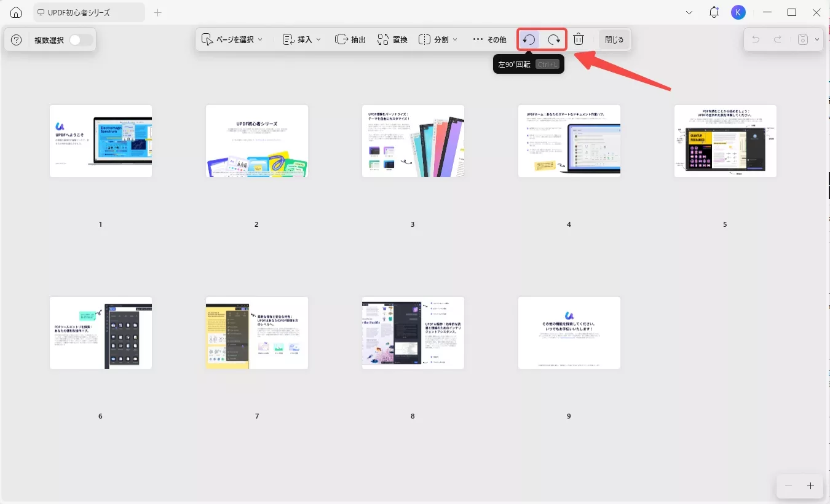830x504 pixels.
Task: Add a new tab with the plus icon
Action: coord(158,12)
